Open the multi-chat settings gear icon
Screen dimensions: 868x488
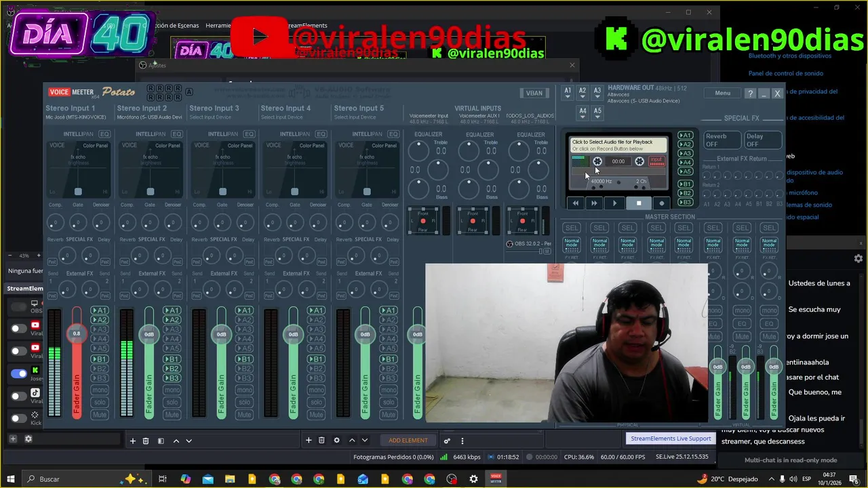pyautogui.click(x=859, y=258)
